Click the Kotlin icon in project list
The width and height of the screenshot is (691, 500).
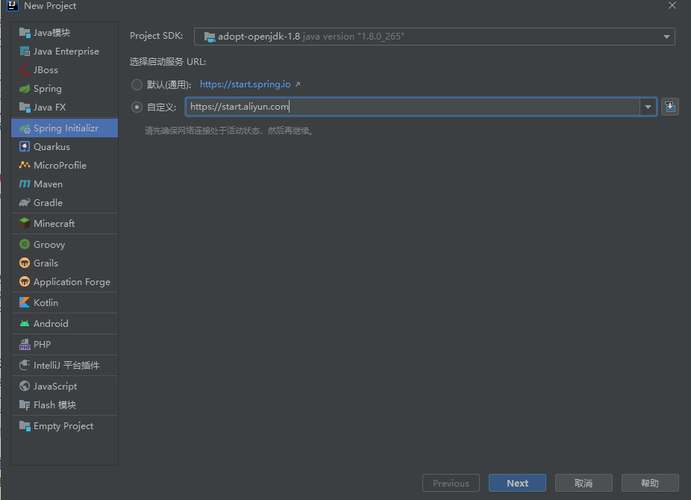(x=25, y=303)
